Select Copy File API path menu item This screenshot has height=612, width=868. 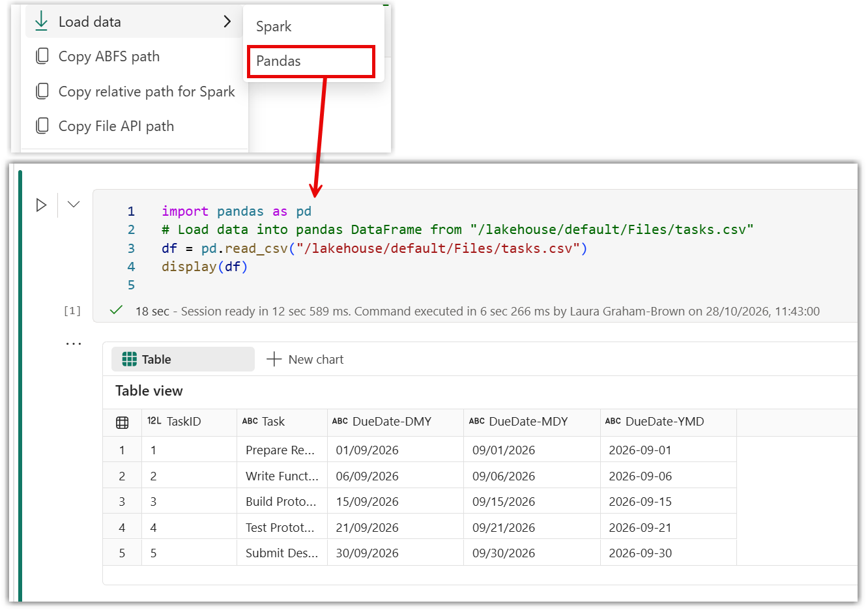click(x=136, y=126)
